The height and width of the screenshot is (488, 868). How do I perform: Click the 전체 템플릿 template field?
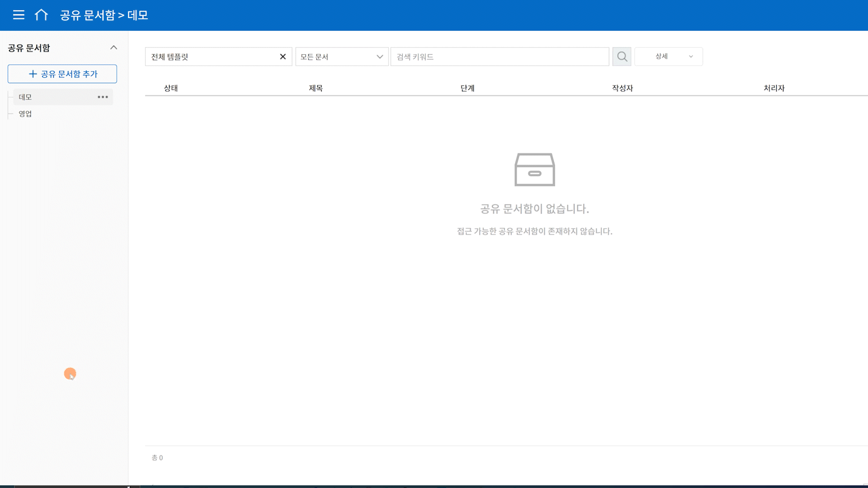point(212,56)
